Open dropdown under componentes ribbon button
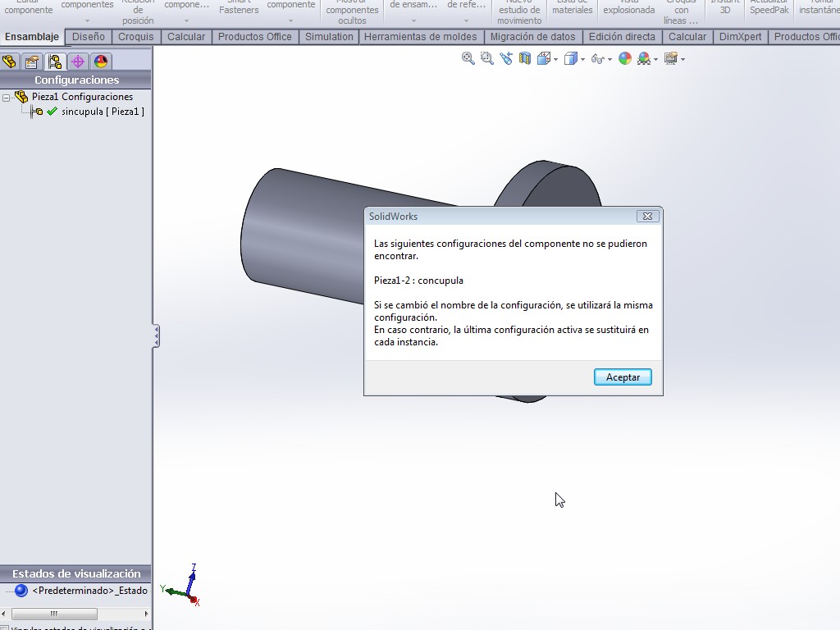 pyautogui.click(x=87, y=21)
